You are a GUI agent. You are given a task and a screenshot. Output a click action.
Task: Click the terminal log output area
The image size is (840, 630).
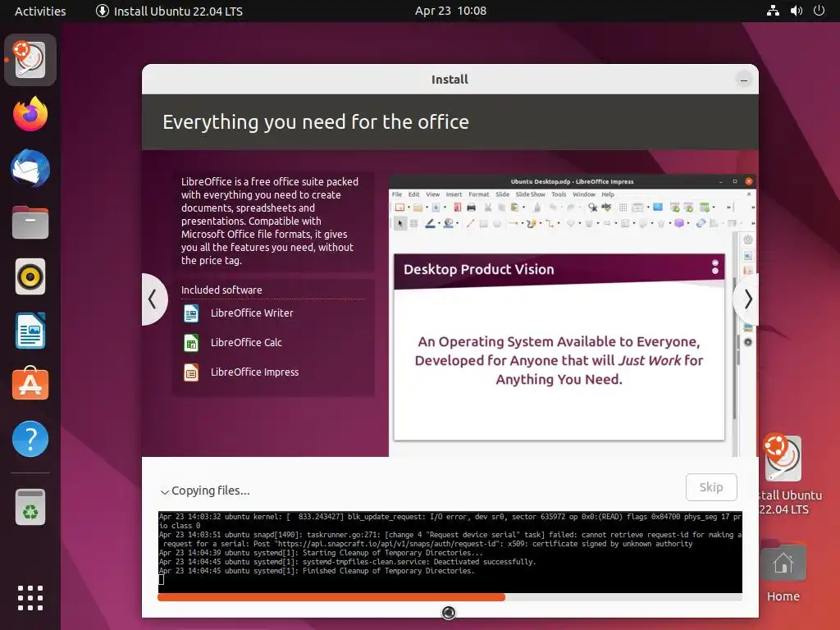450,552
